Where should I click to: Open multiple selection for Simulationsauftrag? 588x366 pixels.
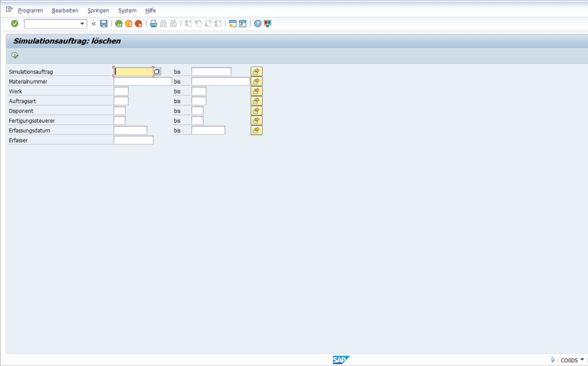256,71
